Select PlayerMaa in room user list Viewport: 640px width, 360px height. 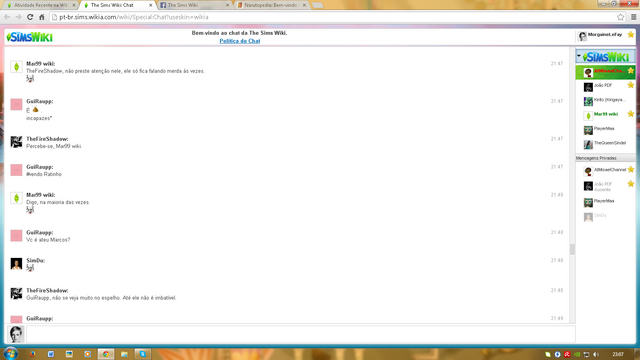[606, 129]
